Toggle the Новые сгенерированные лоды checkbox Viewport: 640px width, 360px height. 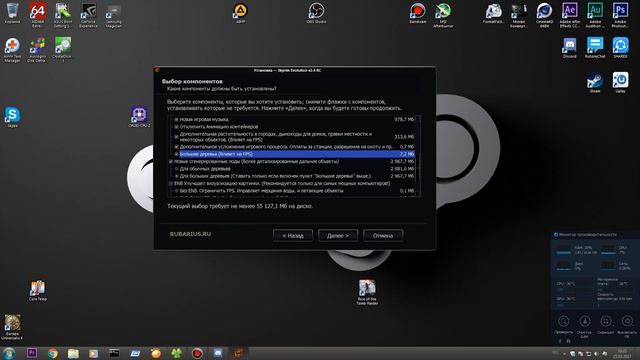[x=171, y=162]
